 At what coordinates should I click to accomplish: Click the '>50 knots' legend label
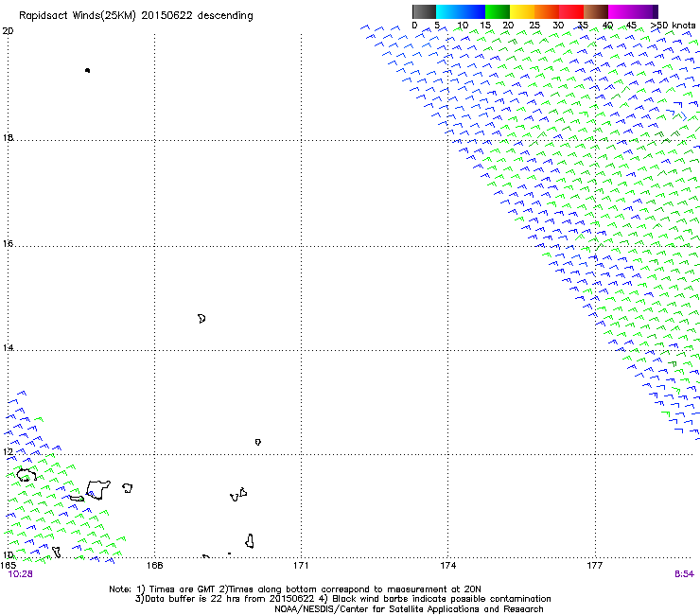(673, 26)
